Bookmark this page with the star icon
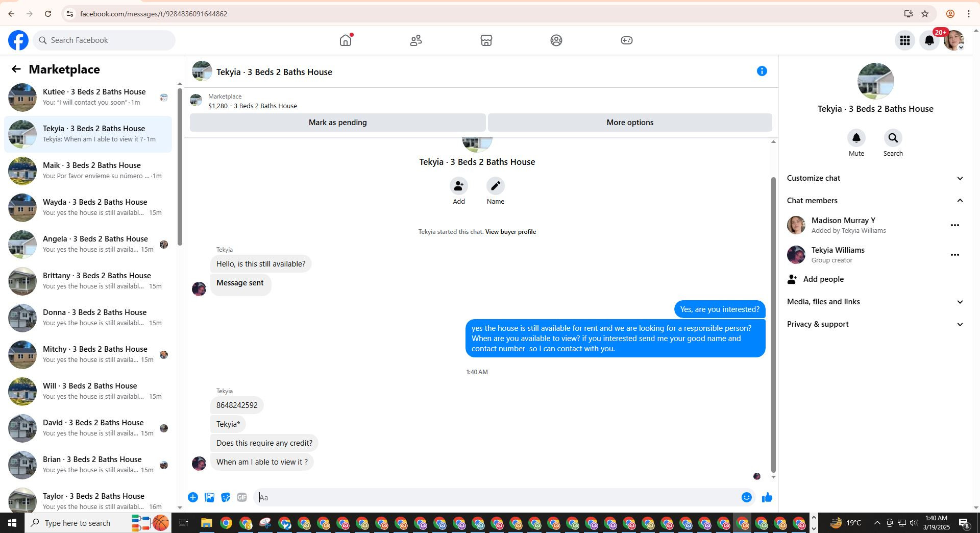The image size is (980, 533). pos(925,14)
